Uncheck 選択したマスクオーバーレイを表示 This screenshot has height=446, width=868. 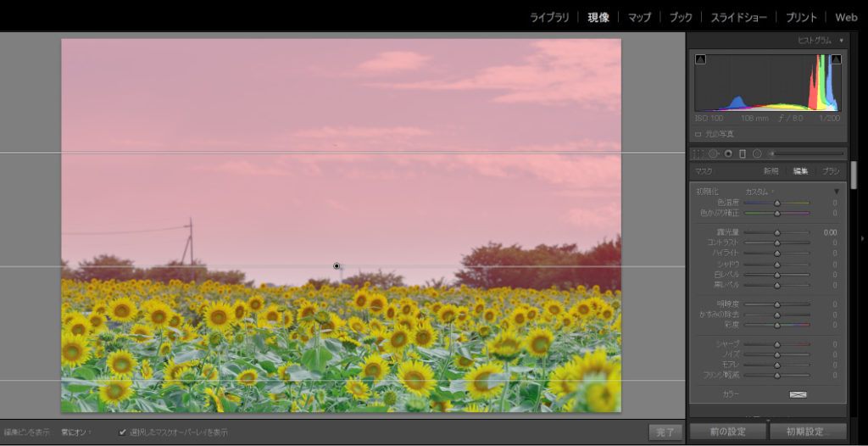tap(122, 432)
